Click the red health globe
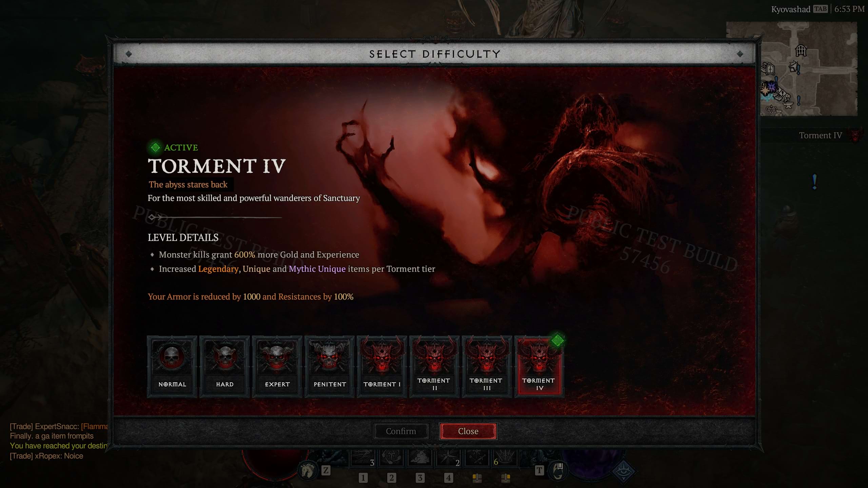The image size is (868, 488). point(275,464)
